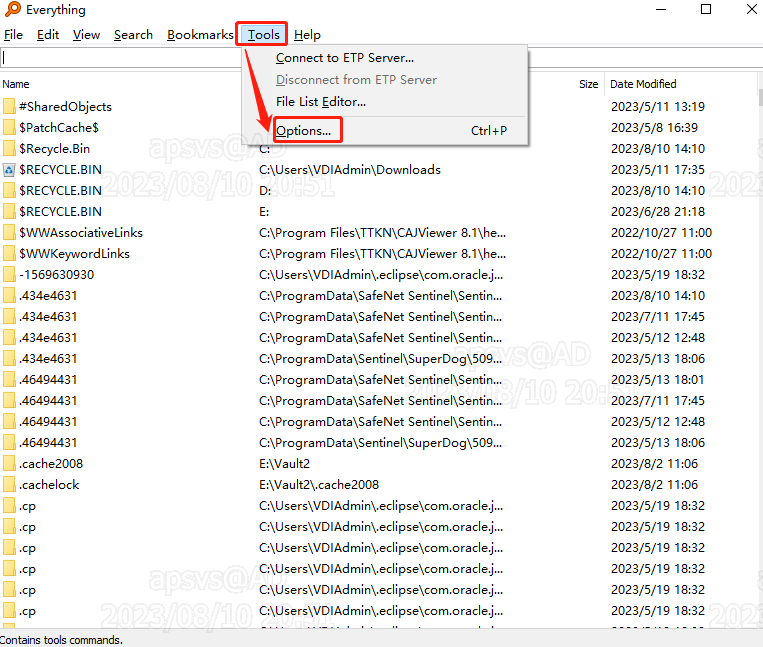The width and height of the screenshot is (763, 647).
Task: Click the folder icon beside #SharedObjects
Action: tap(9, 107)
